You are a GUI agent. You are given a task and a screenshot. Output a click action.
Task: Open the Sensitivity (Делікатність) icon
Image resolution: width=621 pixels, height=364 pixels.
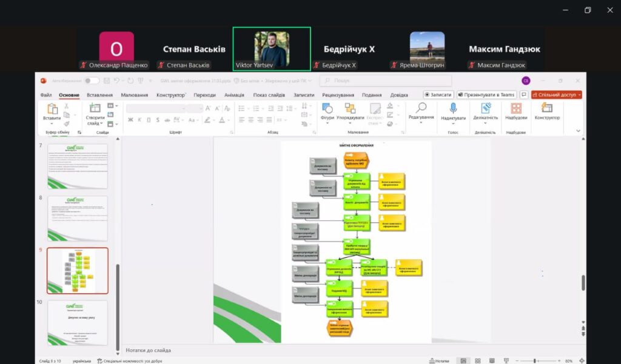[x=485, y=108]
